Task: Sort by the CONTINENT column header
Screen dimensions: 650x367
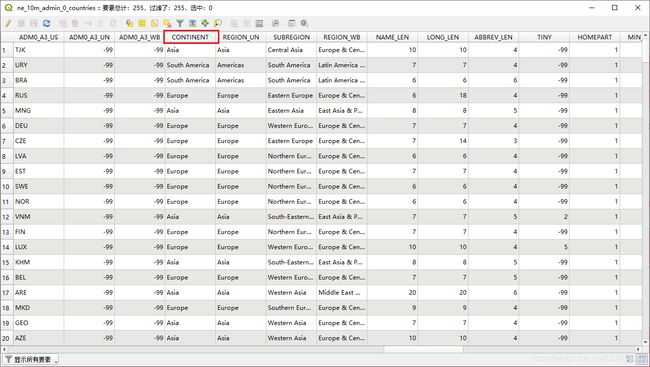Action: click(190, 37)
